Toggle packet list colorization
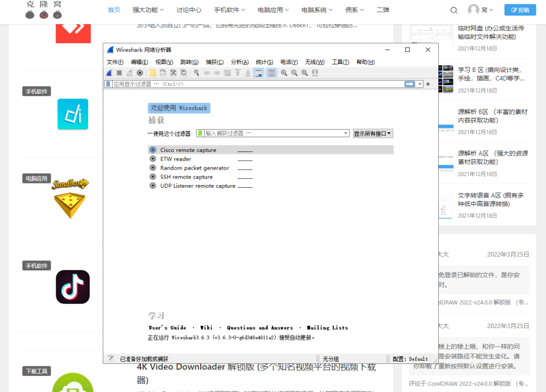Viewport: 546px width, 392px height. [271, 73]
